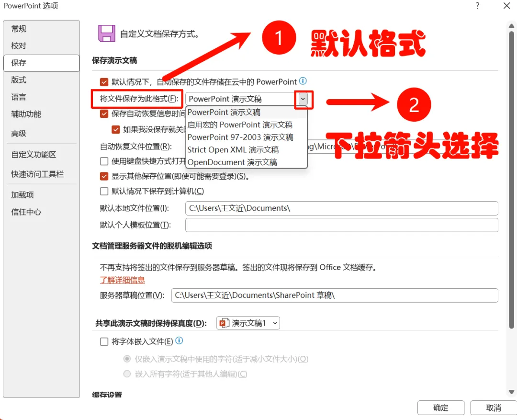Click the purple save floppy disk icon

(106, 34)
